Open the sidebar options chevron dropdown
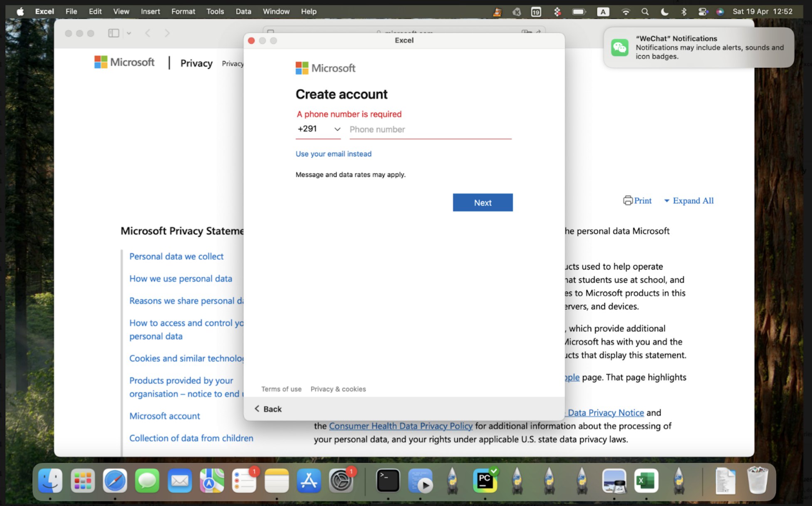The height and width of the screenshot is (506, 812). pyautogui.click(x=129, y=33)
